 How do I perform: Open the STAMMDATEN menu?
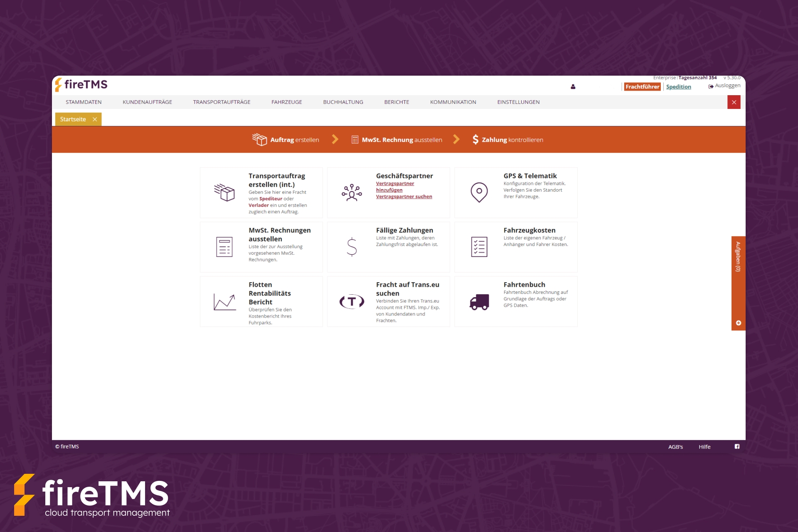(84, 102)
